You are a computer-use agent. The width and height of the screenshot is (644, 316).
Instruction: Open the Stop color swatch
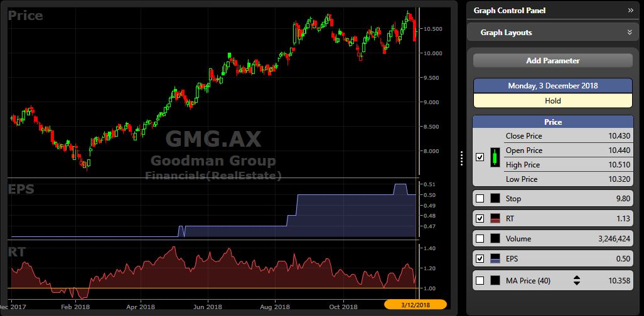(495, 199)
